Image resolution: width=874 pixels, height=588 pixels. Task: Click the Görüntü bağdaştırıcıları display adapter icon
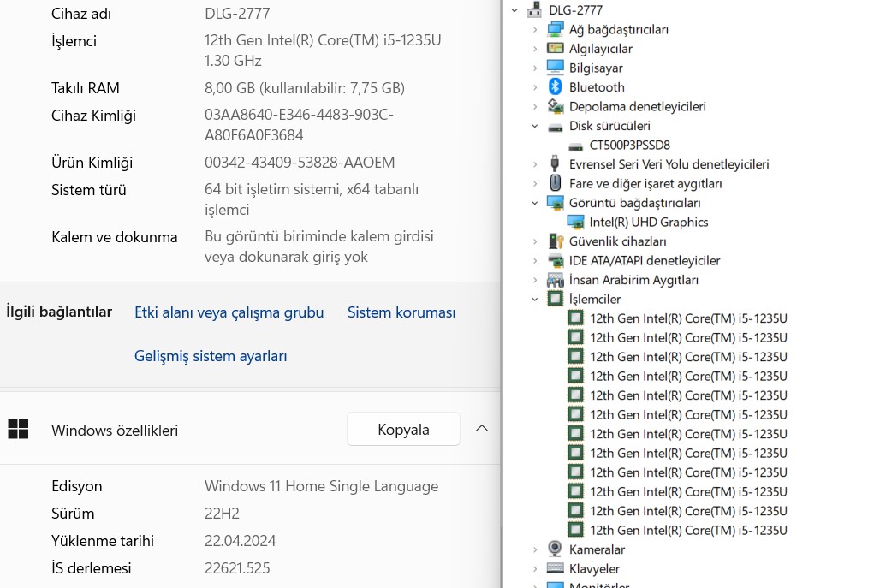click(x=556, y=203)
